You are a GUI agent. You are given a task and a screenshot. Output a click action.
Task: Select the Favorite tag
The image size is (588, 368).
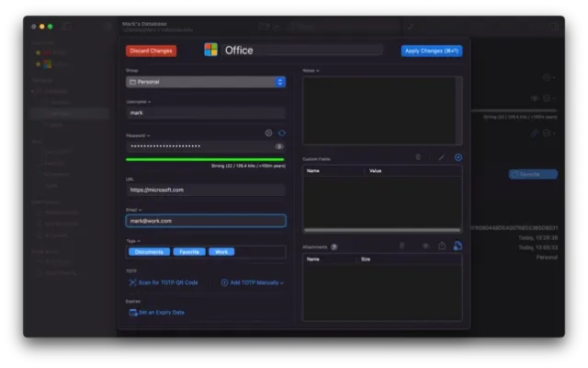pyautogui.click(x=188, y=251)
